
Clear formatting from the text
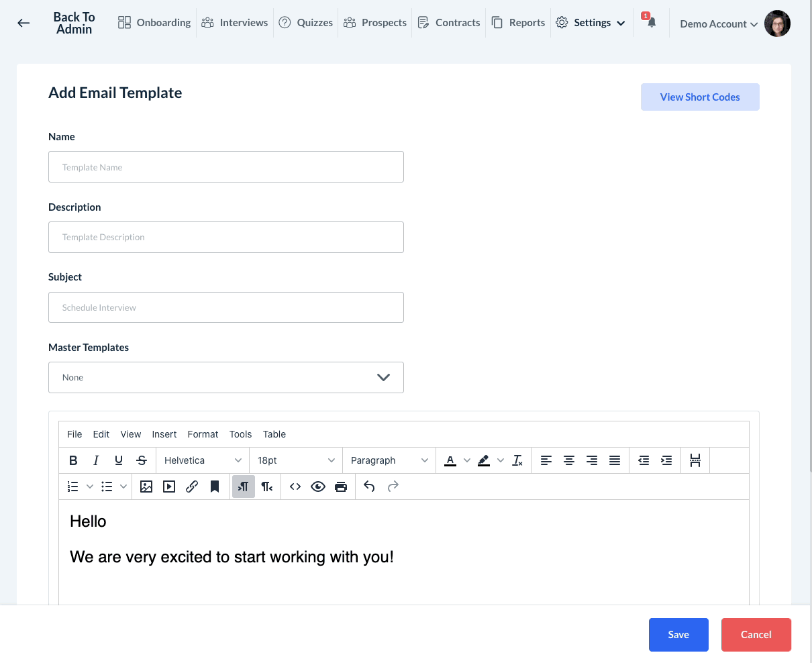[517, 460]
